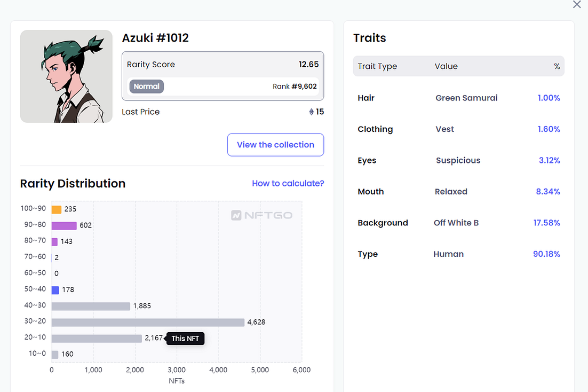Click the NFTs x-axis title
Screen dimensions: 588x392
[x=177, y=381]
